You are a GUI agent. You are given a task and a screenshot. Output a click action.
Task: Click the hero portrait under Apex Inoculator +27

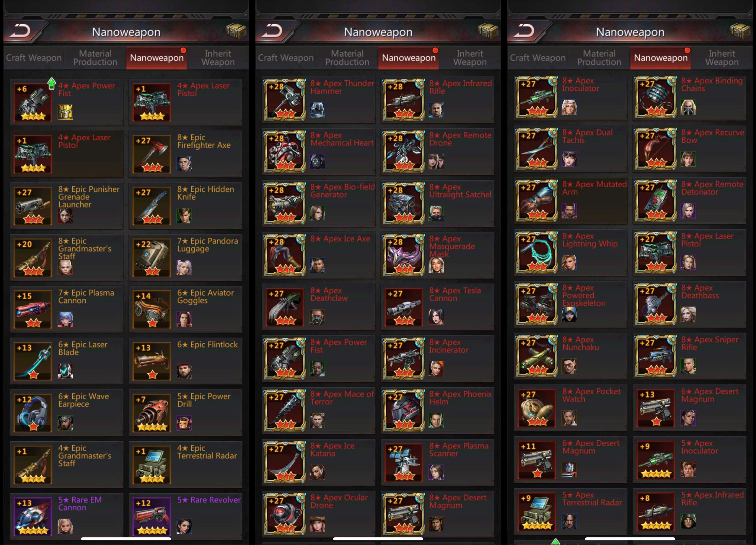point(569,107)
